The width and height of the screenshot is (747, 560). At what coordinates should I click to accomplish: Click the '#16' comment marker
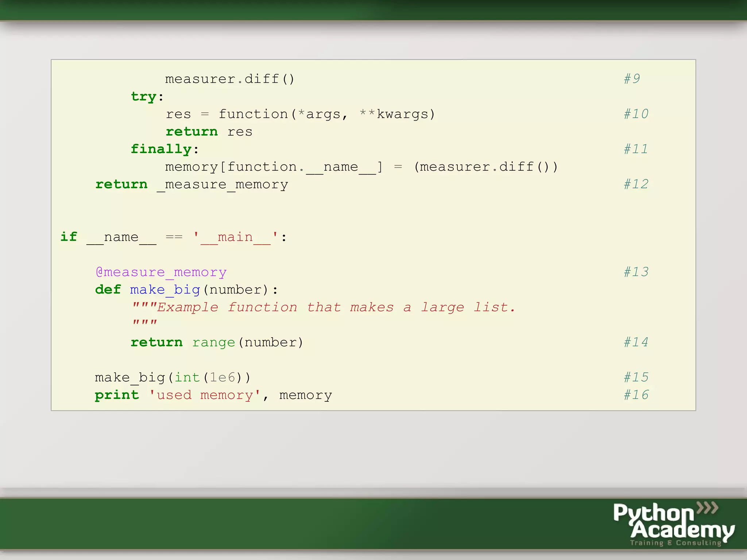click(636, 394)
